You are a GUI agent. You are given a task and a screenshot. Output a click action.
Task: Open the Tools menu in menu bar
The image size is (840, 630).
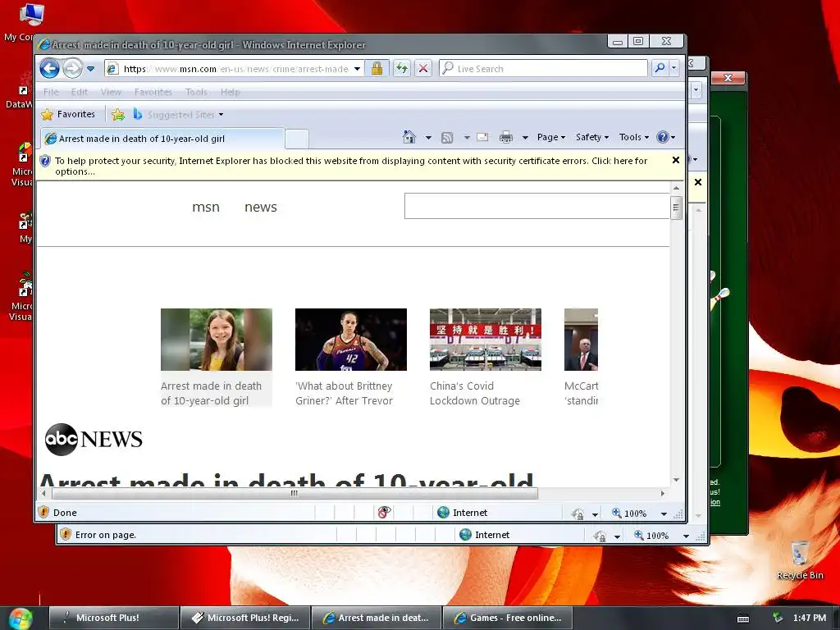196,92
